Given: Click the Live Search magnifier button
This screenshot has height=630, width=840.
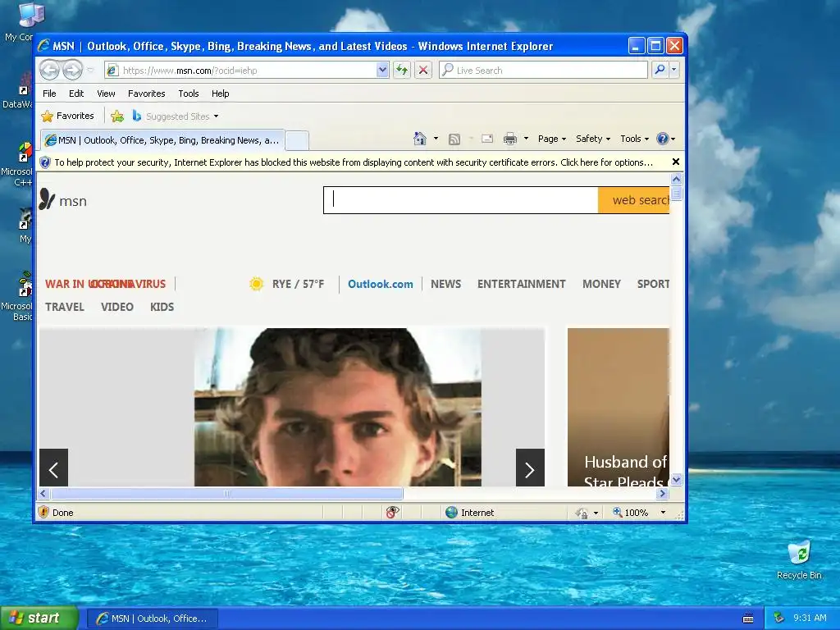Looking at the screenshot, I should click(x=660, y=70).
